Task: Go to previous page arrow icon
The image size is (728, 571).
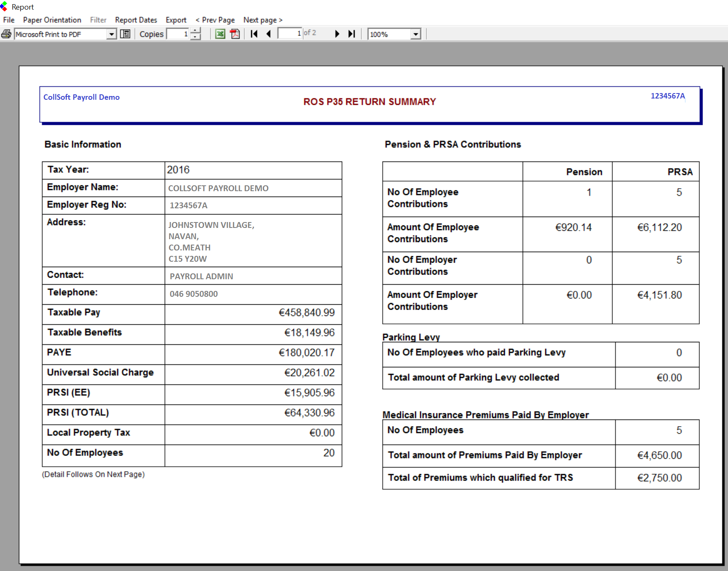Action: pyautogui.click(x=269, y=34)
